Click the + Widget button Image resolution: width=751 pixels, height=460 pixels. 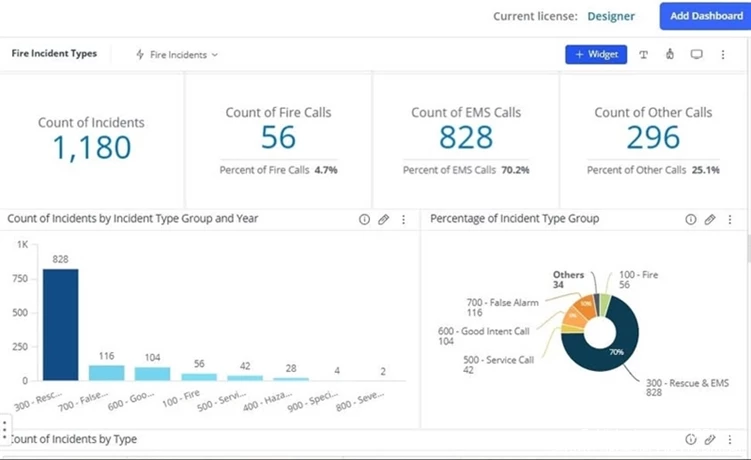tap(596, 55)
